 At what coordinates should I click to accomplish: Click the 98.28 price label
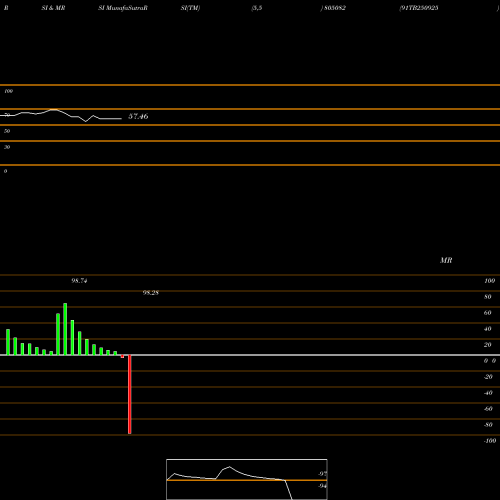(x=151, y=293)
